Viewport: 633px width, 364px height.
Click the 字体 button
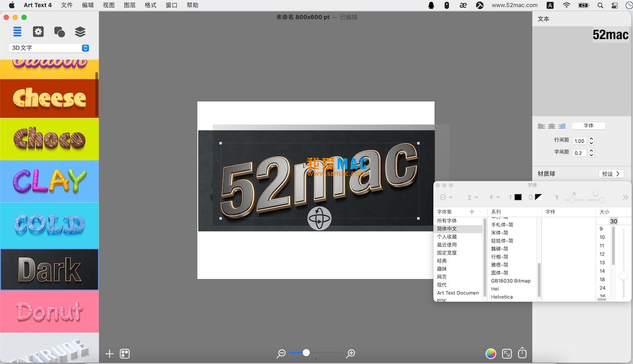pyautogui.click(x=588, y=126)
